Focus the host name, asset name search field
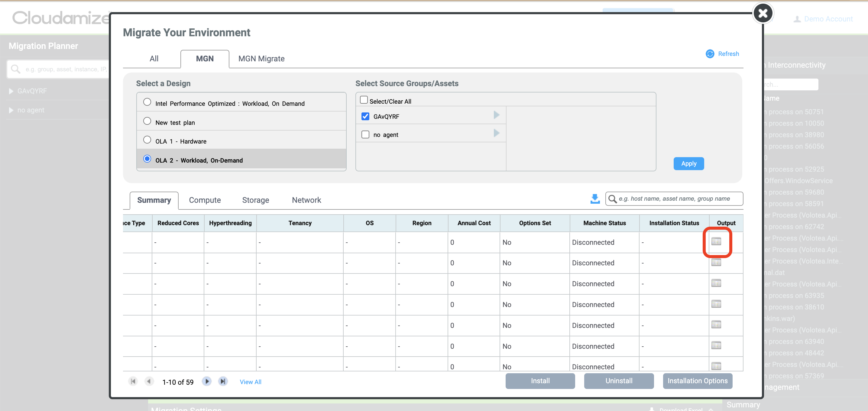Viewport: 868px width, 411px height. pyautogui.click(x=675, y=199)
